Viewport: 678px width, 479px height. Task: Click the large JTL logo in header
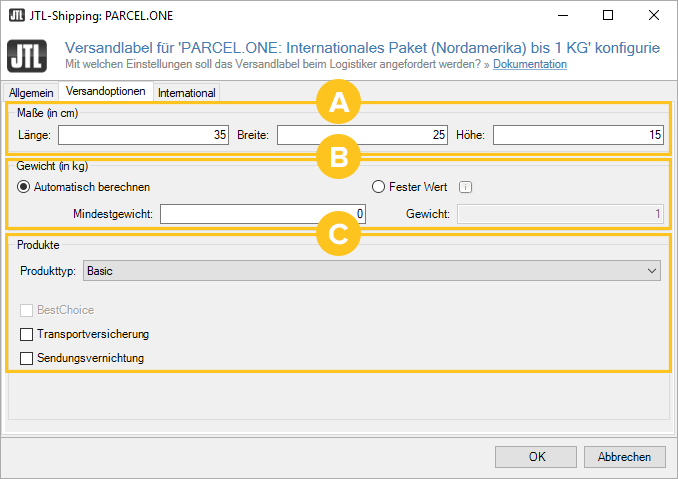27,56
